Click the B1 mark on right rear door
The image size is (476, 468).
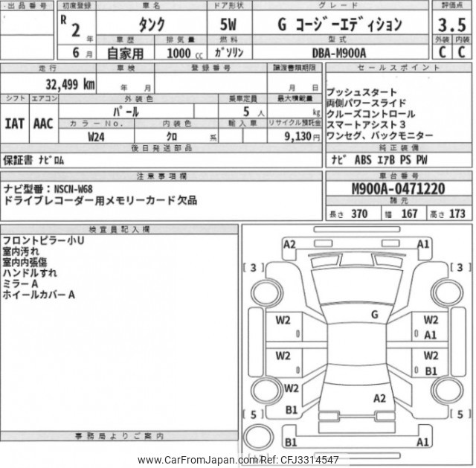point(431,371)
